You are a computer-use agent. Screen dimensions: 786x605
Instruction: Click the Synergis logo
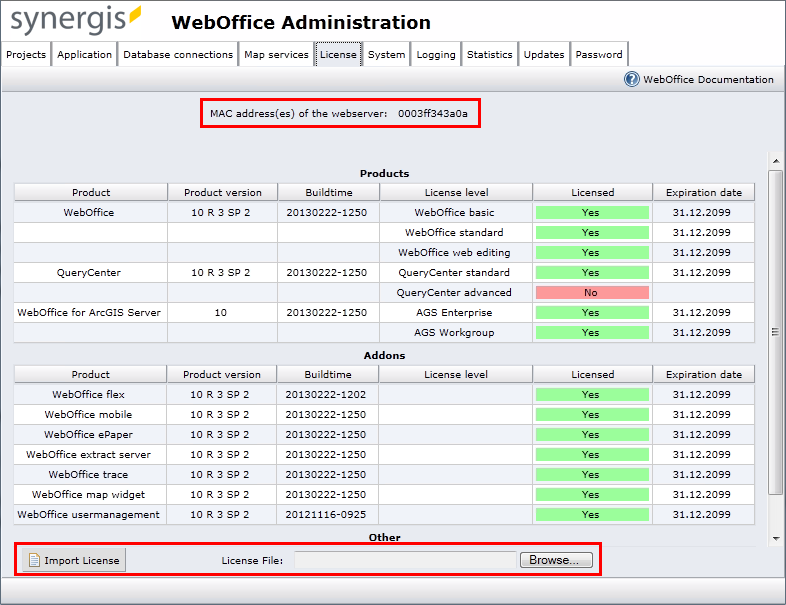pyautogui.click(x=76, y=20)
